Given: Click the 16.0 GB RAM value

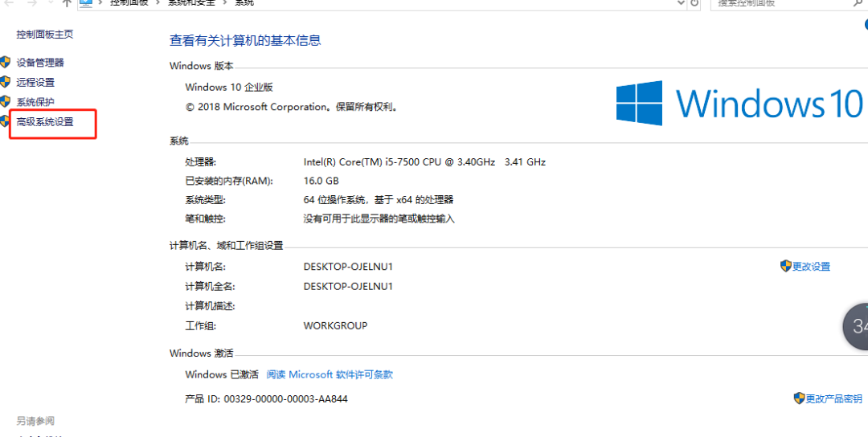Looking at the screenshot, I should pyautogui.click(x=321, y=181).
